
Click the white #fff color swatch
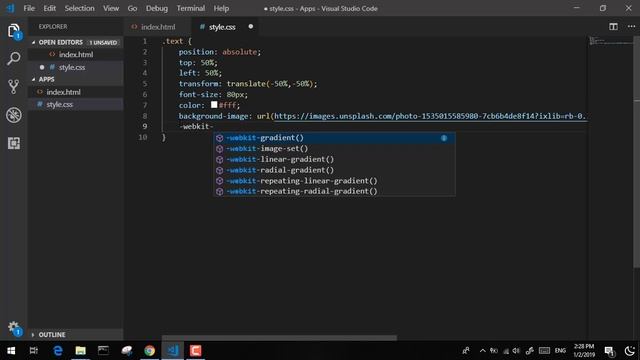tap(214, 105)
